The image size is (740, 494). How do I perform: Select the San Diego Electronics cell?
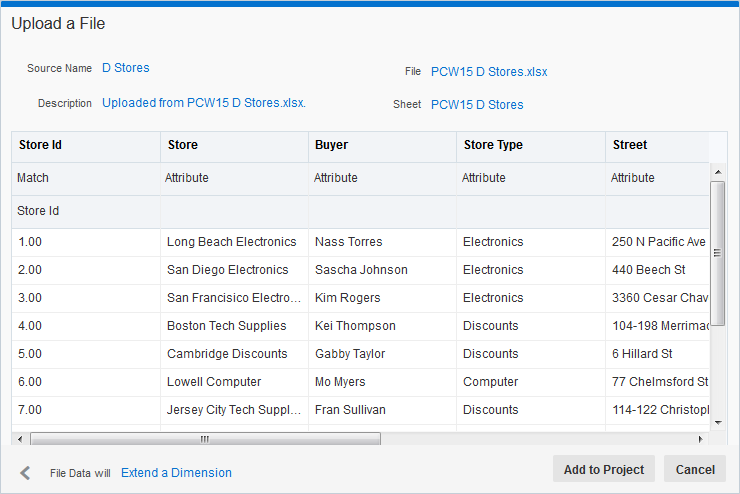point(234,270)
